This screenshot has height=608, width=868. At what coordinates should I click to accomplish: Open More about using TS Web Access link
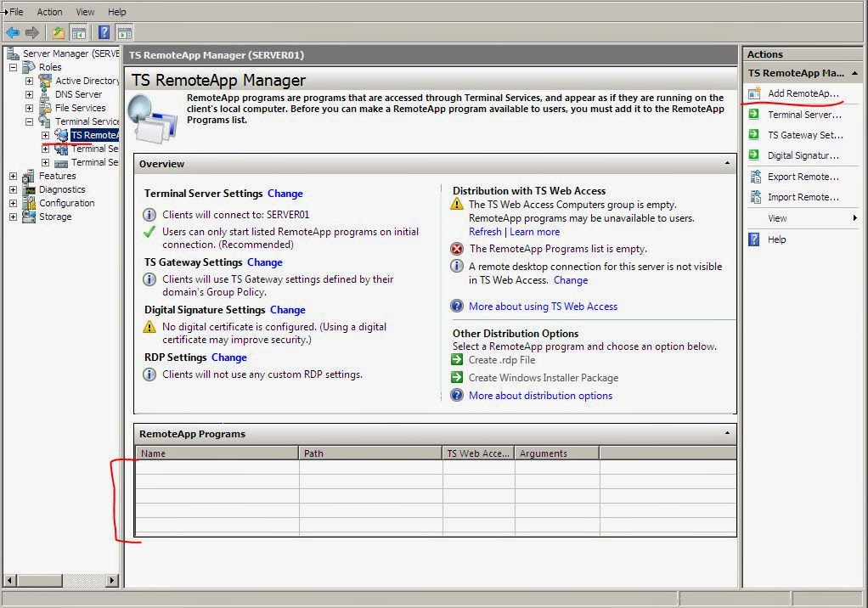tap(543, 307)
